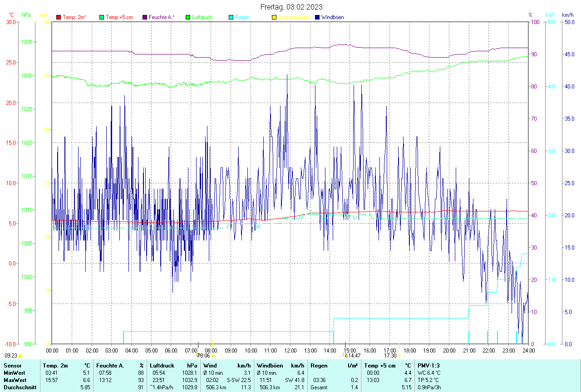Click the 'Windböen' table column header

(270, 365)
